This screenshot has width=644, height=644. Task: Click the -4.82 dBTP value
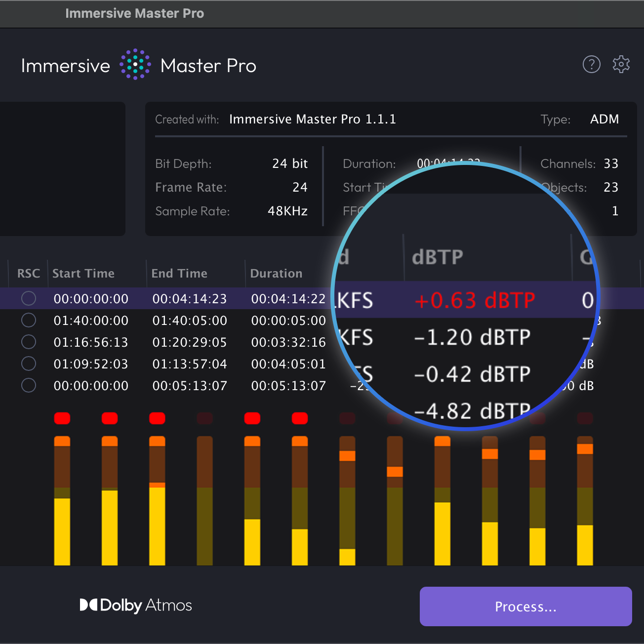tap(472, 411)
